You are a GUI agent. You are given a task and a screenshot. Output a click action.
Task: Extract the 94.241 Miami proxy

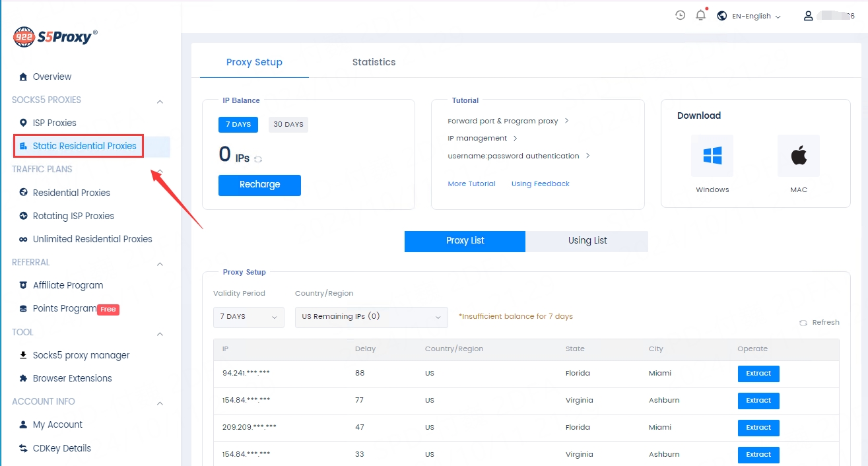tap(758, 374)
